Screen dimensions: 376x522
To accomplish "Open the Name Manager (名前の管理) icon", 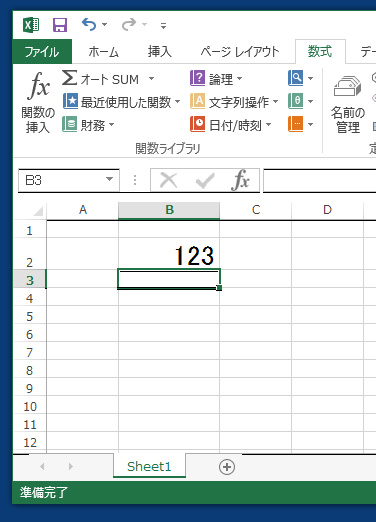I will (x=348, y=105).
